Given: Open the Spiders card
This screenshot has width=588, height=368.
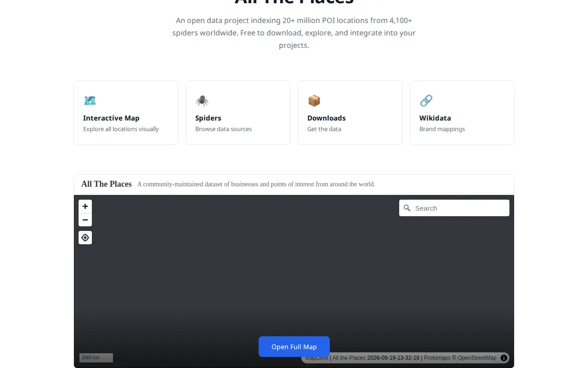Looking at the screenshot, I should (x=238, y=113).
